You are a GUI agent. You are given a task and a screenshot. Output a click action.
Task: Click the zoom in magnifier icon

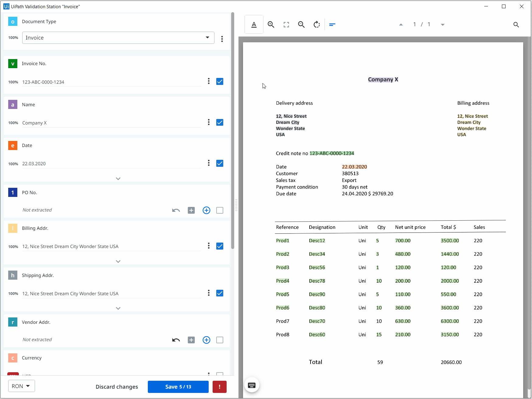271,25
